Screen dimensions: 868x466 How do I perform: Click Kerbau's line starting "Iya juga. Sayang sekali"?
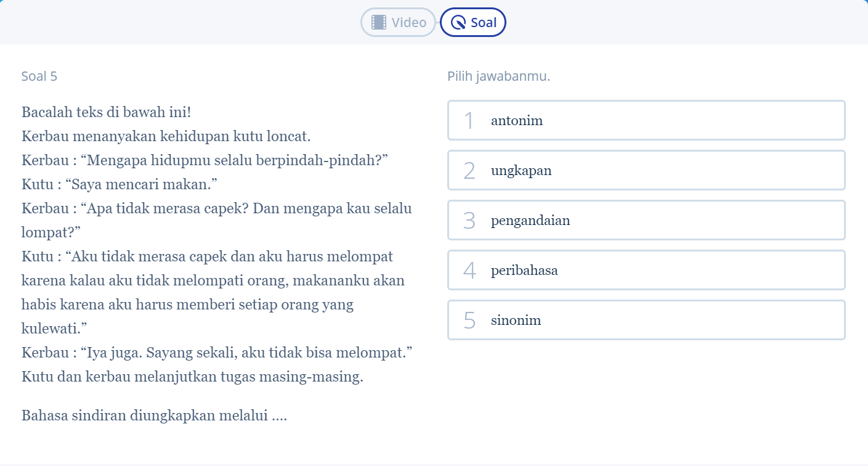pos(216,353)
